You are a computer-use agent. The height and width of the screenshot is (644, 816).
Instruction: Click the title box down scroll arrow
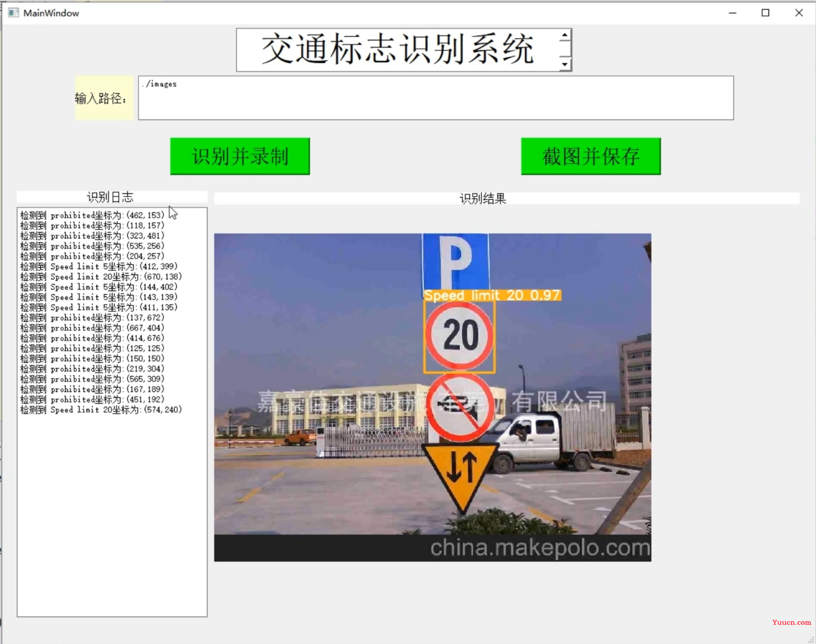(x=565, y=64)
